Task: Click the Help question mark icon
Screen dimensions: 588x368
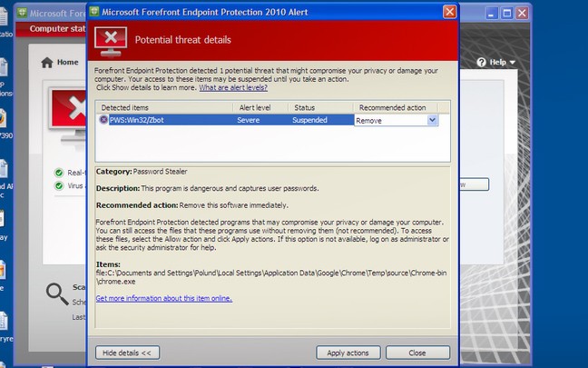Action: click(x=482, y=63)
